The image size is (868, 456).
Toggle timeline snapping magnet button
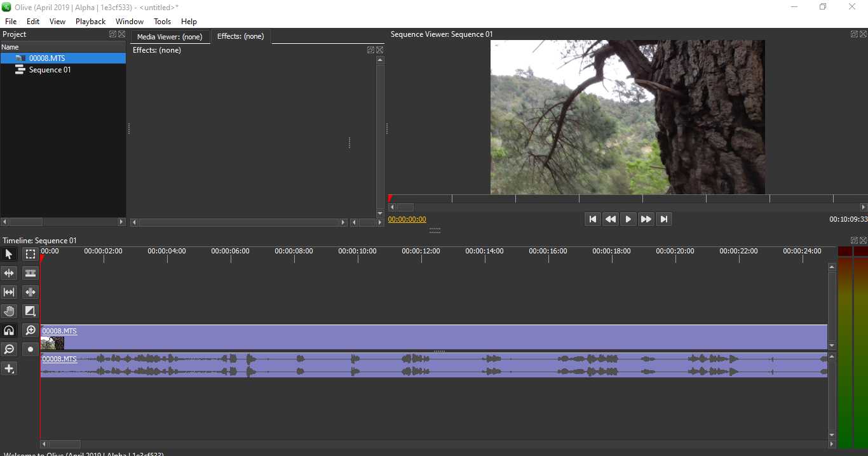pos(9,330)
